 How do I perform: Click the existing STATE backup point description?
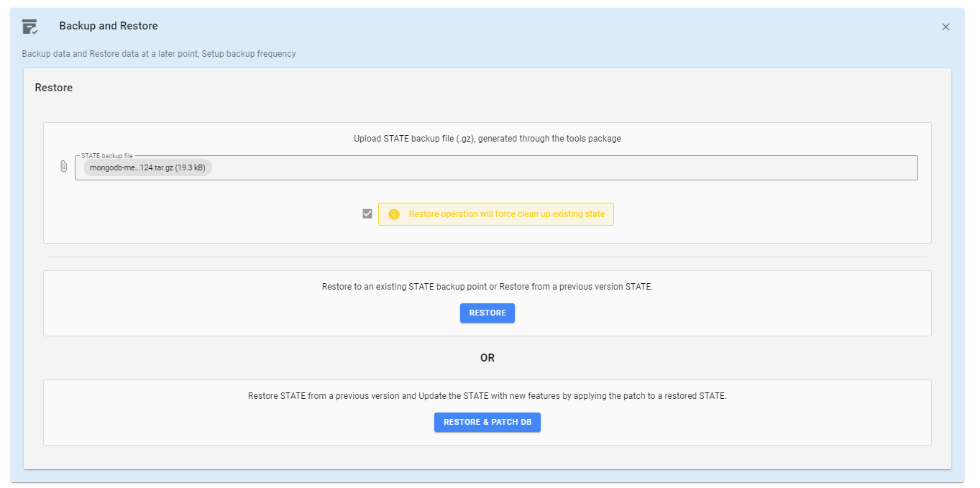[487, 287]
